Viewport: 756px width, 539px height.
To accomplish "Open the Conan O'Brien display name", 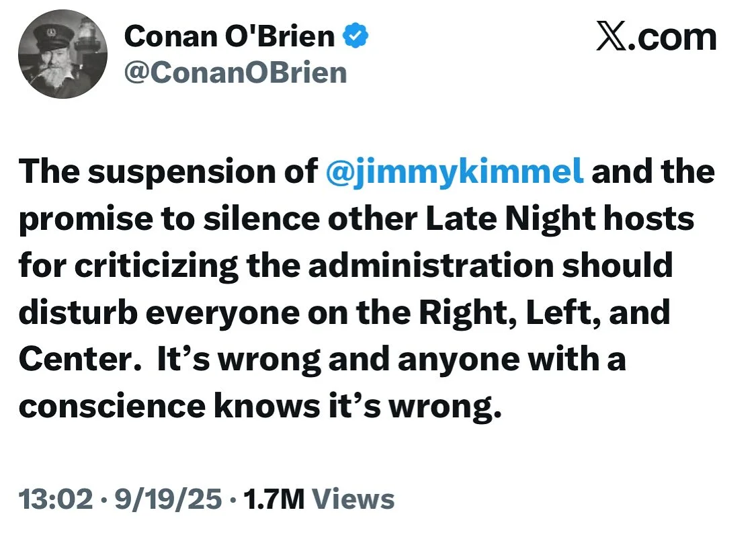I will coord(229,37).
